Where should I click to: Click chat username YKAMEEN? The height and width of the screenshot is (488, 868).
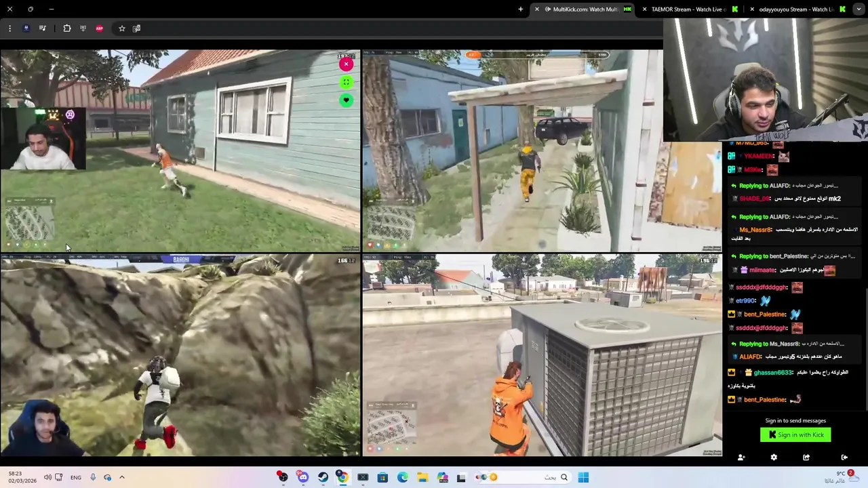tap(759, 157)
